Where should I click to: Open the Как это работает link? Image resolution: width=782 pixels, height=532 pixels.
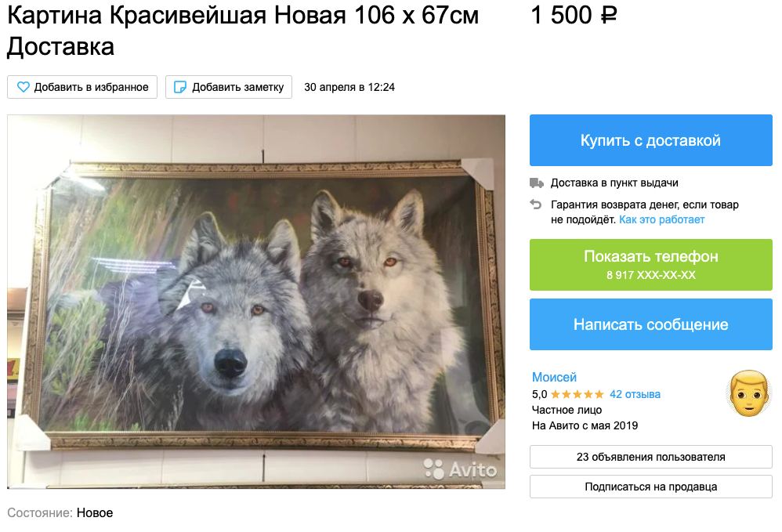coord(662,219)
